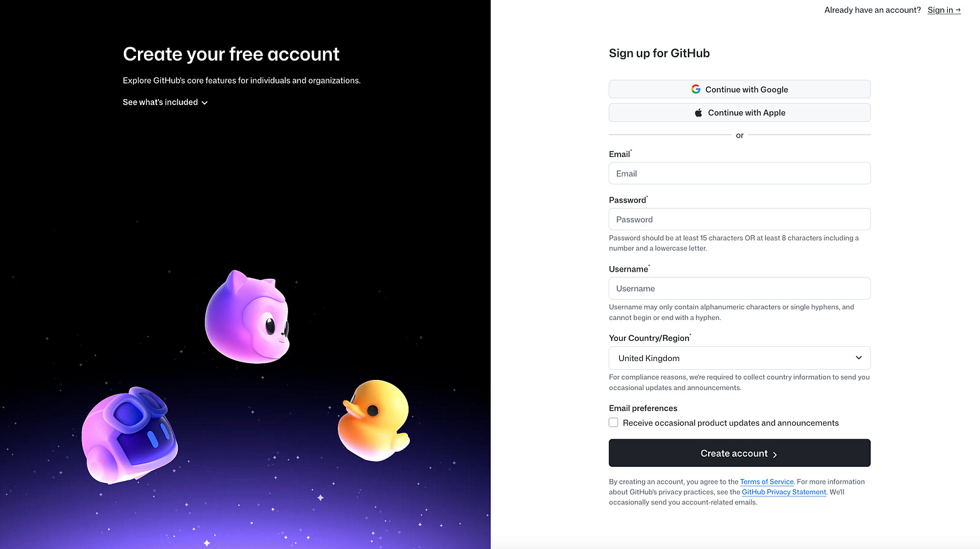980x549 pixels.
Task: Open the GitHub Privacy Statement link
Action: coord(784,492)
